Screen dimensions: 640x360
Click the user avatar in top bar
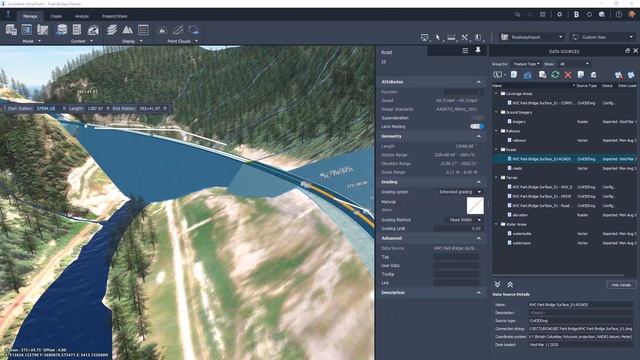[x=632, y=14]
